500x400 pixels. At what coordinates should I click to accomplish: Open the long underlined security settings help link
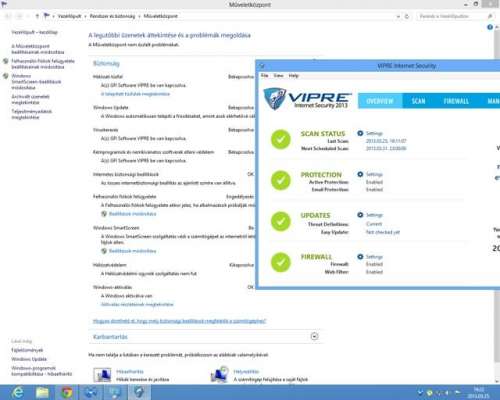coord(179,321)
